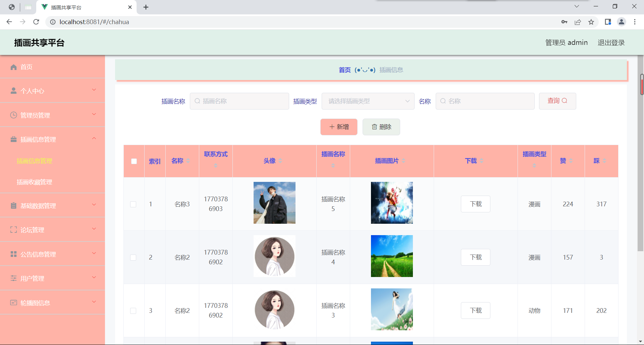Click the clipboard icon beside 基础数据管理
Viewport: 644px width, 345px height.
pos(13,206)
